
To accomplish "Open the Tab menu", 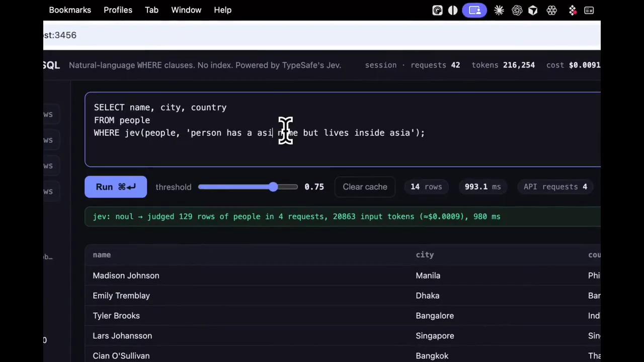I will tap(151, 10).
